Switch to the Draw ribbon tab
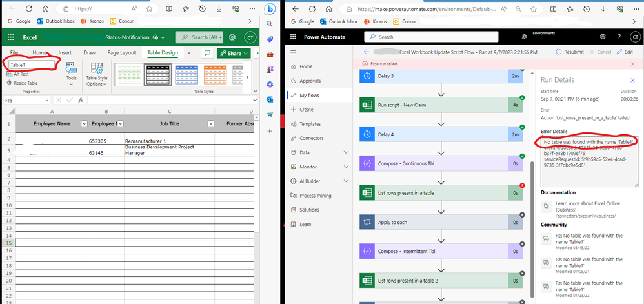Image resolution: width=644 pixels, height=304 pixels. coord(89,52)
